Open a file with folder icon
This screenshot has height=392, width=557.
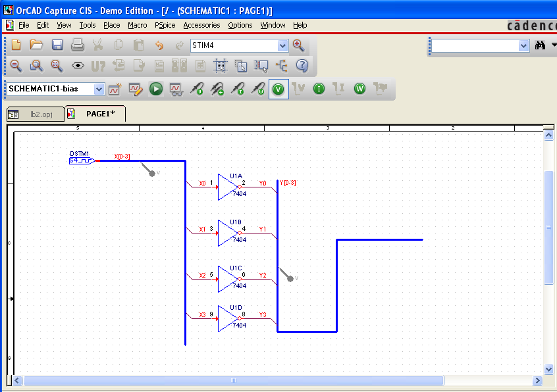[36, 45]
